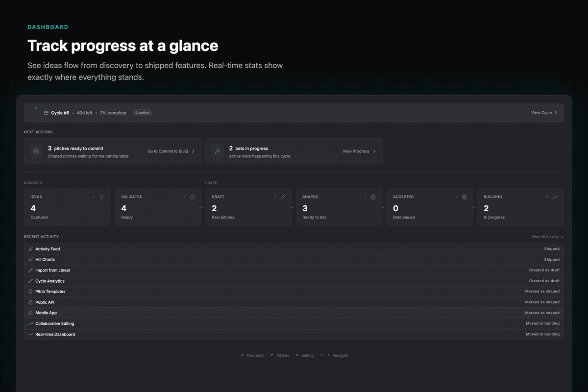
Task: Select the trend icon on the Building card
Action: [x=555, y=196]
